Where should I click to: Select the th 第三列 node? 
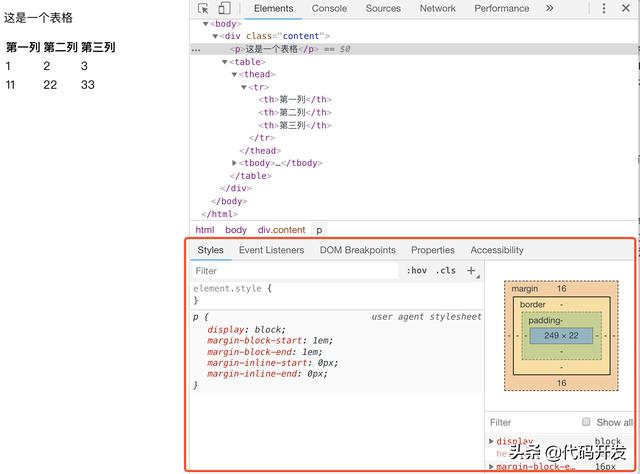295,125
